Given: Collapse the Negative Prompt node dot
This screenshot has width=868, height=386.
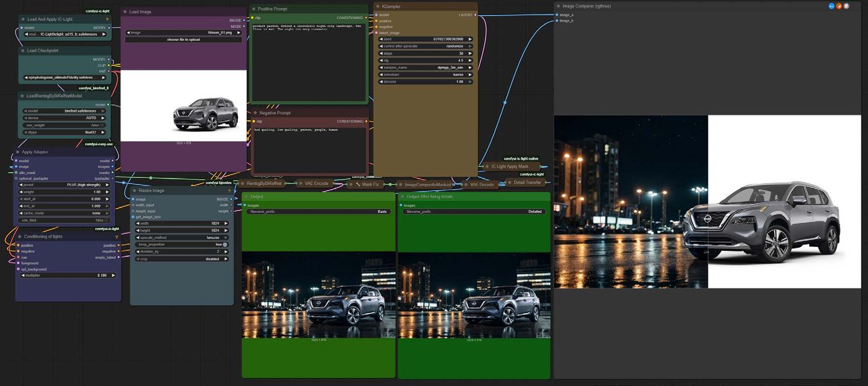Looking at the screenshot, I should click(255, 113).
